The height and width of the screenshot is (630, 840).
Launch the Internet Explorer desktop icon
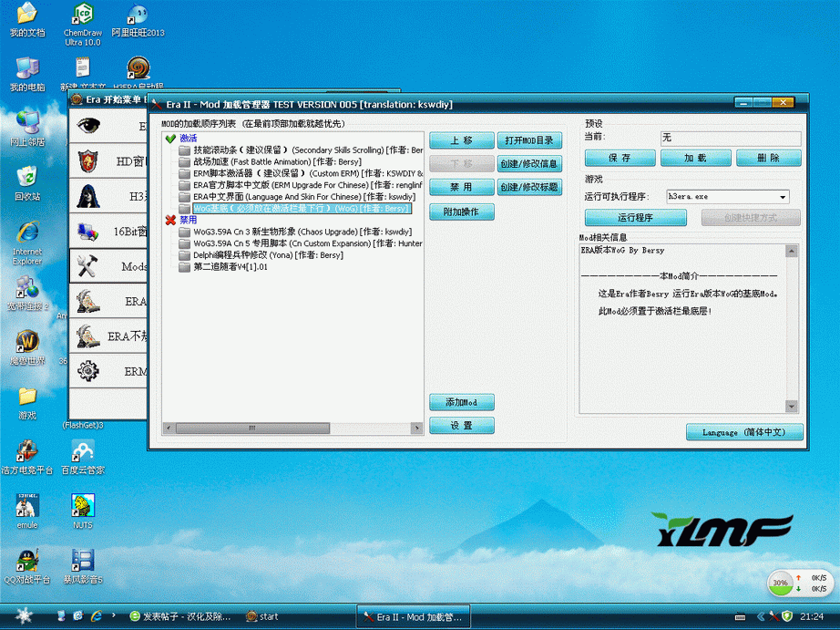tap(27, 243)
